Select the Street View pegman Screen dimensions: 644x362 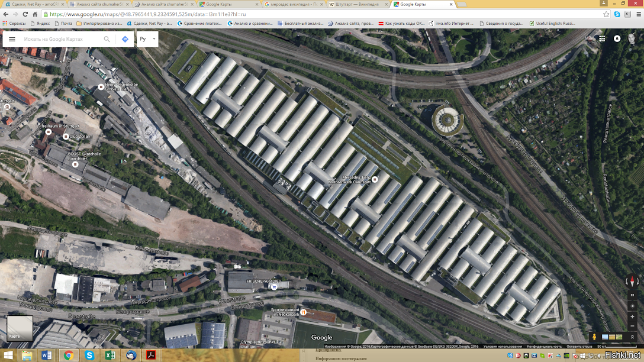(x=594, y=337)
